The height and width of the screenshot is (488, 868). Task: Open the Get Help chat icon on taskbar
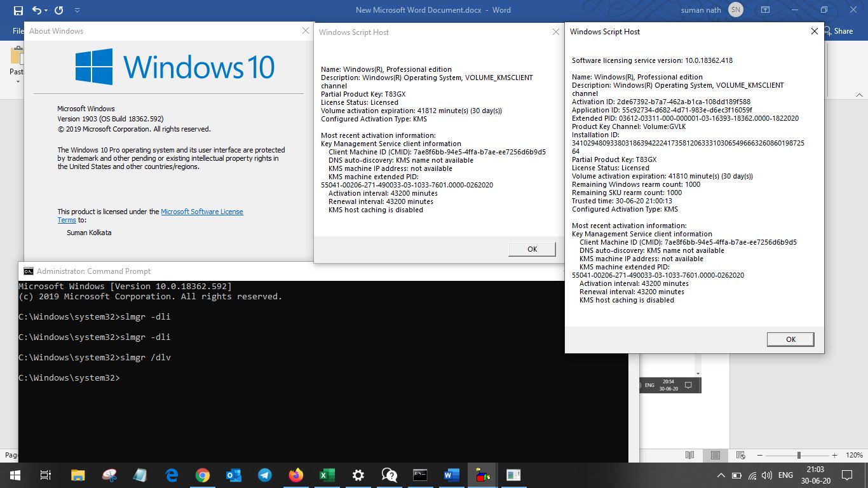[x=390, y=475]
